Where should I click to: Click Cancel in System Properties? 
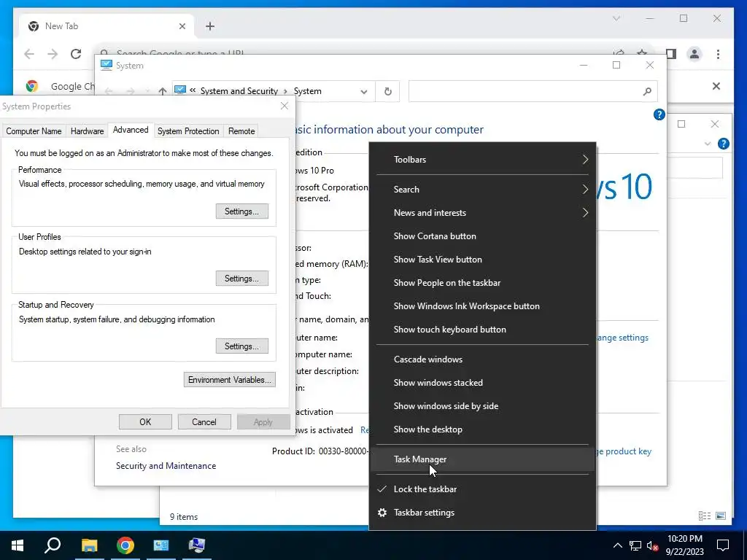click(x=204, y=422)
